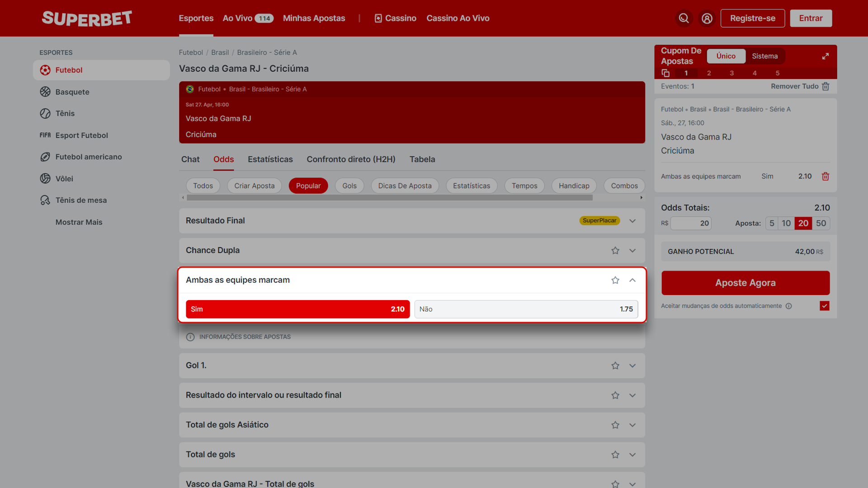Select stake amount 50
868x488 pixels.
(x=821, y=223)
